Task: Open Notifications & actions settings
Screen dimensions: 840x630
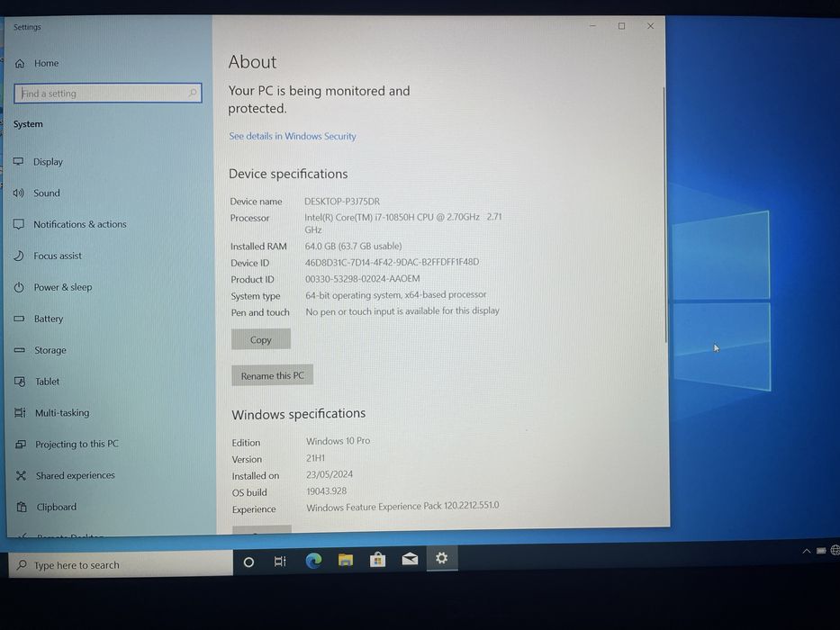Action: [x=80, y=224]
